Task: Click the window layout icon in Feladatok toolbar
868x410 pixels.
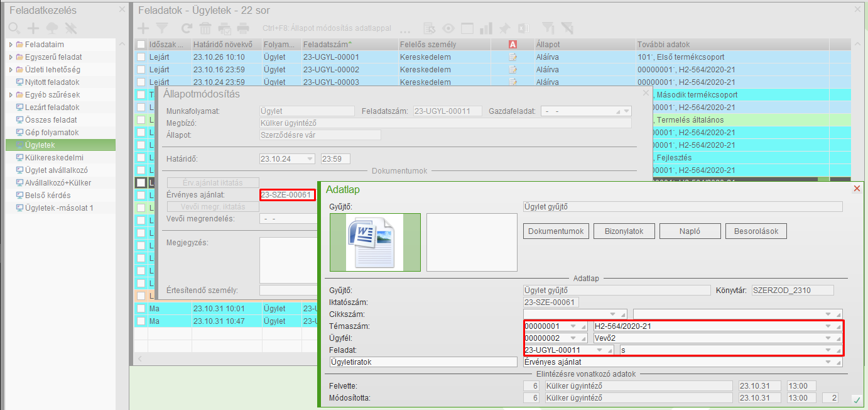Action: tap(467, 28)
